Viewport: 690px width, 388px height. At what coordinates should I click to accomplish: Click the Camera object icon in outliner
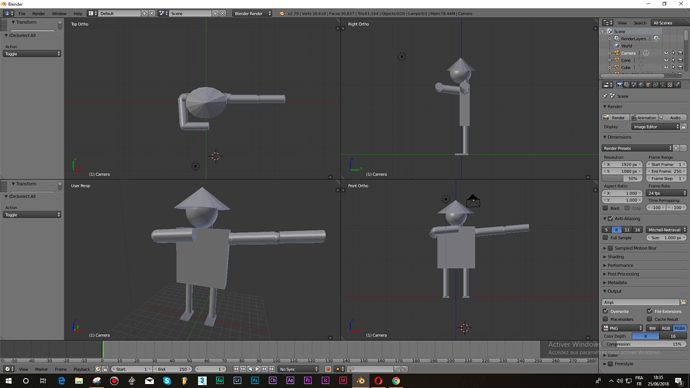(x=617, y=53)
